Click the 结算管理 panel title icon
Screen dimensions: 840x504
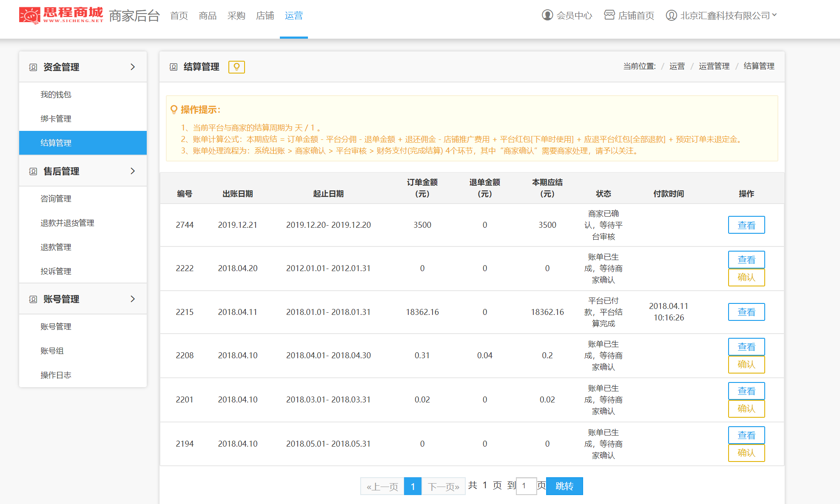[174, 67]
